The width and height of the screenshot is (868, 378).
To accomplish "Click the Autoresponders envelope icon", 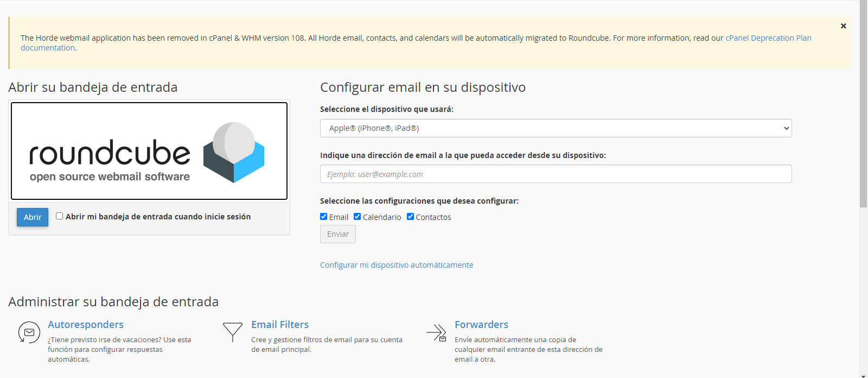I will pos(29,332).
